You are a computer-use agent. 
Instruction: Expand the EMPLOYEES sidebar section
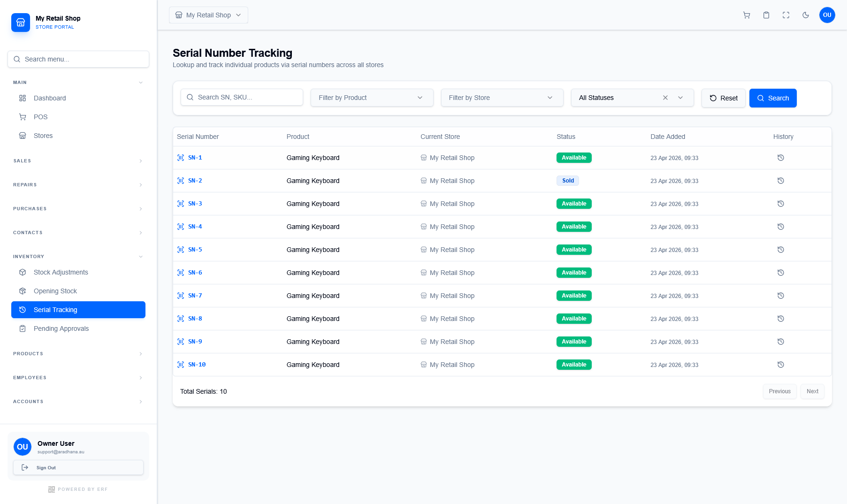tap(78, 378)
